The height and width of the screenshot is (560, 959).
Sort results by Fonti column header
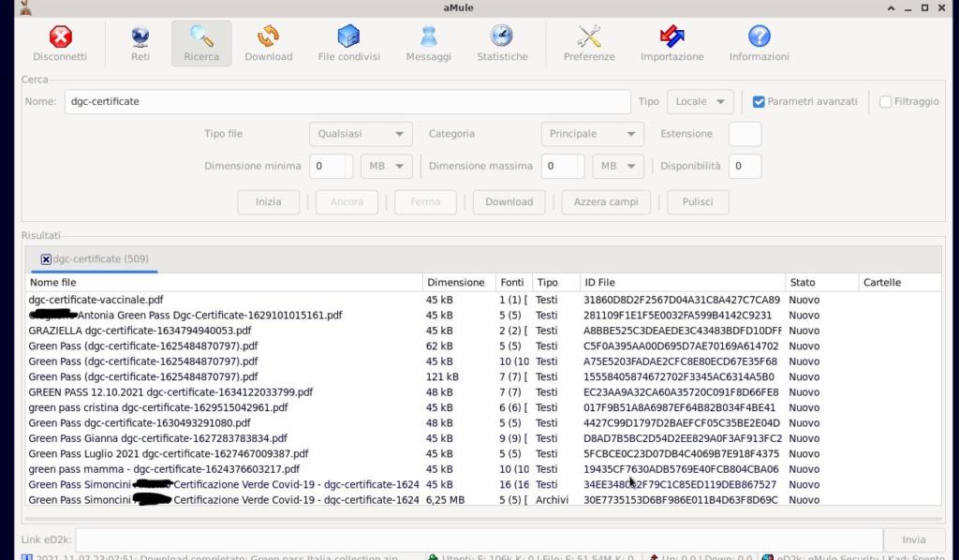coord(512,282)
